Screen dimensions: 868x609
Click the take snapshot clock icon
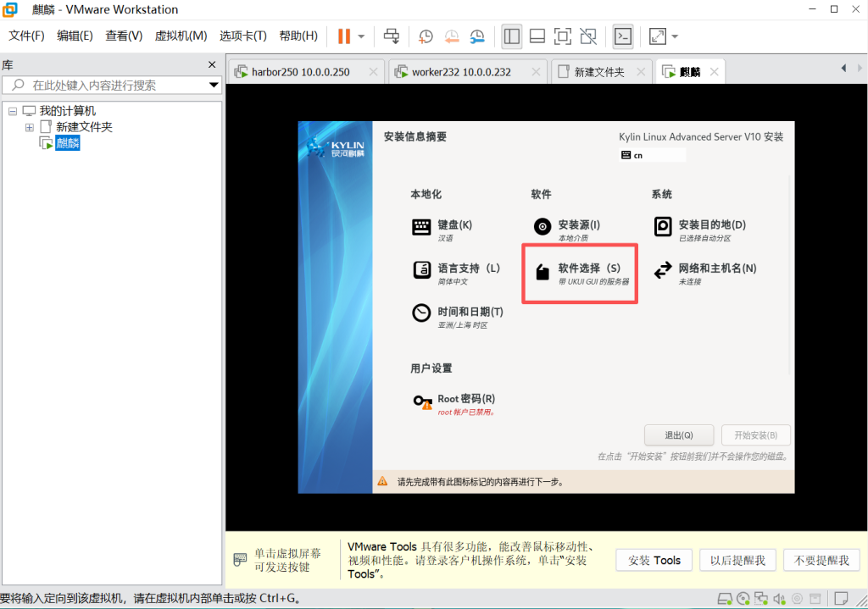click(426, 36)
